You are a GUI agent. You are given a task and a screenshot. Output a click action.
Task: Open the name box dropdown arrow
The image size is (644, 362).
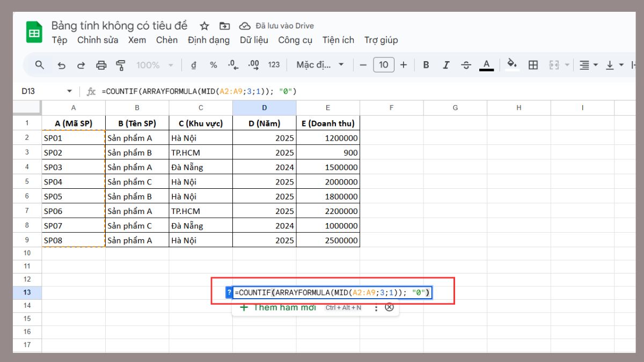69,91
